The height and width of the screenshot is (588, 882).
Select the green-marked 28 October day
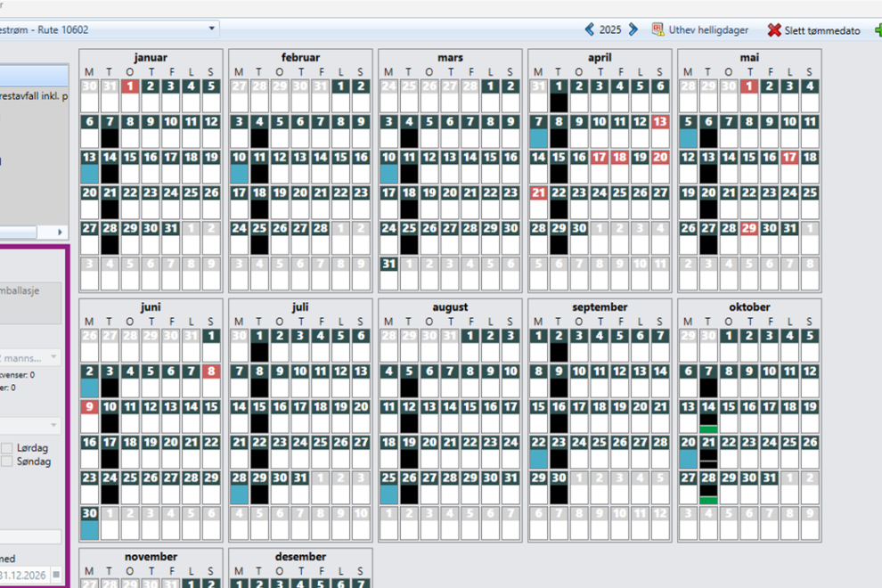708,486
